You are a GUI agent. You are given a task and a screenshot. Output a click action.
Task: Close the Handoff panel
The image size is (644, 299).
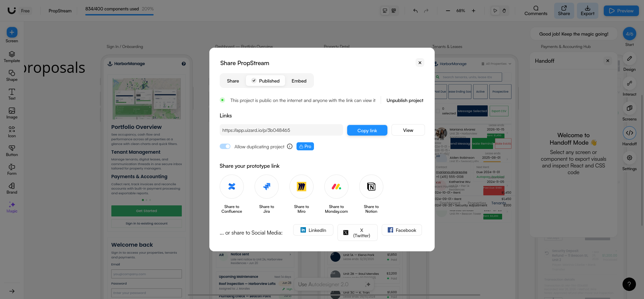(607, 61)
